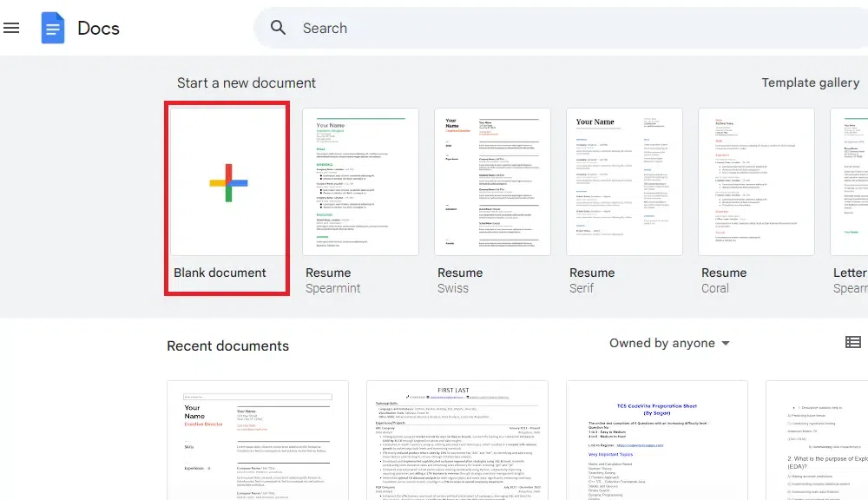The height and width of the screenshot is (500, 868).
Task: Open the recent FIRST LAST resume document
Action: point(457,440)
